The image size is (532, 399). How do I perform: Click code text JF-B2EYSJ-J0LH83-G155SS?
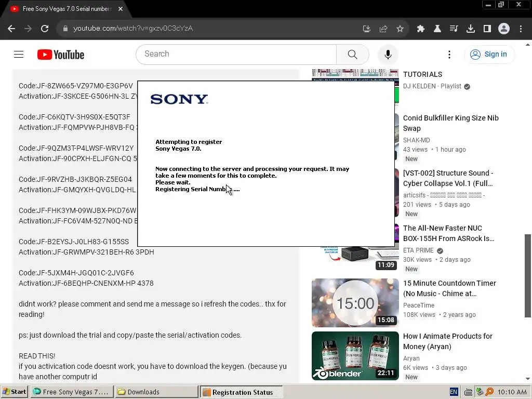point(83,242)
